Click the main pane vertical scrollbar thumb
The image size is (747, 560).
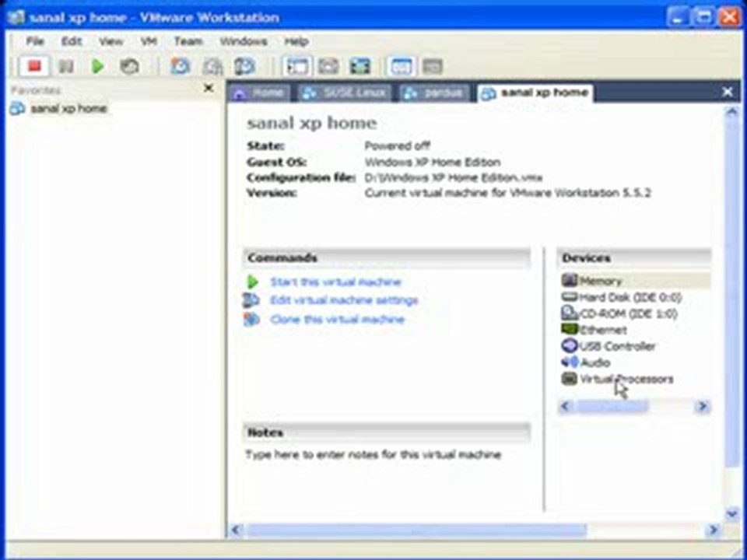coord(731,293)
